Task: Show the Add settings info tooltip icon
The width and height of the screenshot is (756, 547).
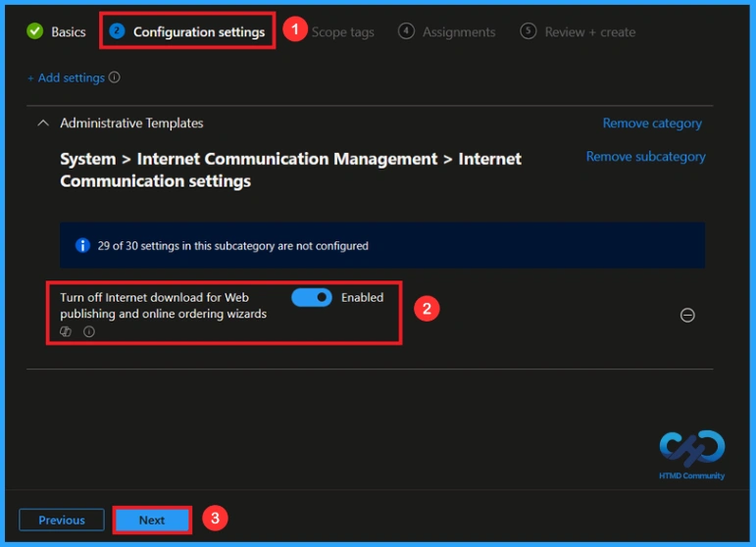Action: pyautogui.click(x=115, y=77)
